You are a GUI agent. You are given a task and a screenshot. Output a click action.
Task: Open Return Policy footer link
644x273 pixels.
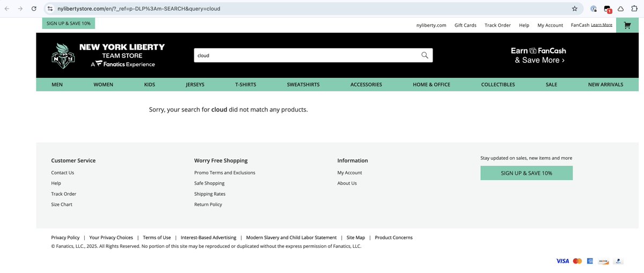click(x=208, y=205)
